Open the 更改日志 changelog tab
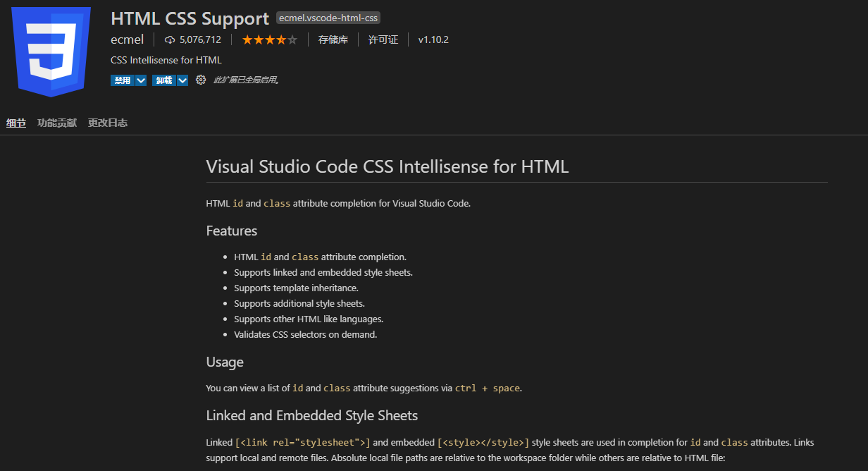Image resolution: width=868 pixels, height=471 pixels. click(108, 123)
